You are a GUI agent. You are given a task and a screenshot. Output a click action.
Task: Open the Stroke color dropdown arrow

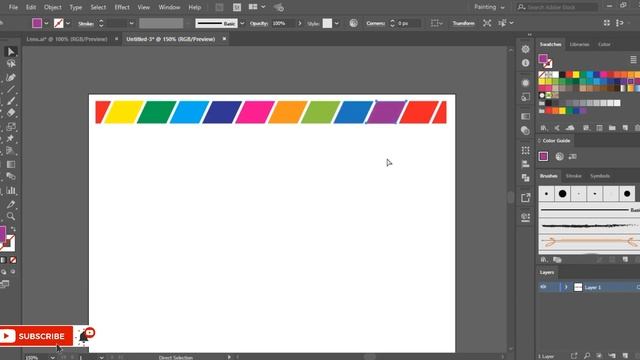(68, 24)
